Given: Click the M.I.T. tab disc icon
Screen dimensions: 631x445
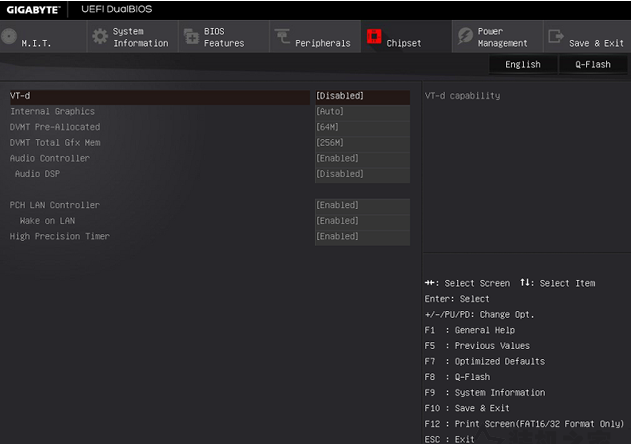Looking at the screenshot, I should coord(9,37).
